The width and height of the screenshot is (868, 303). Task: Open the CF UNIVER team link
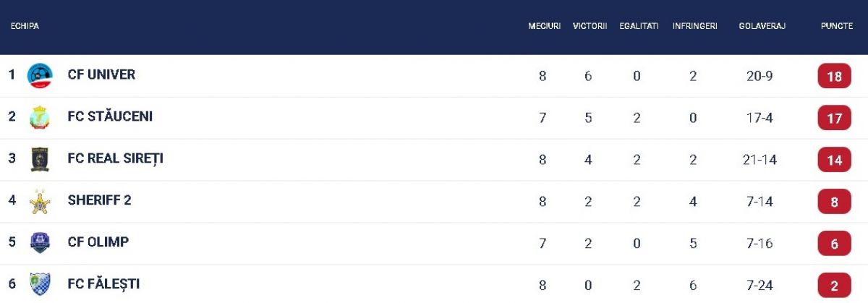101,74
